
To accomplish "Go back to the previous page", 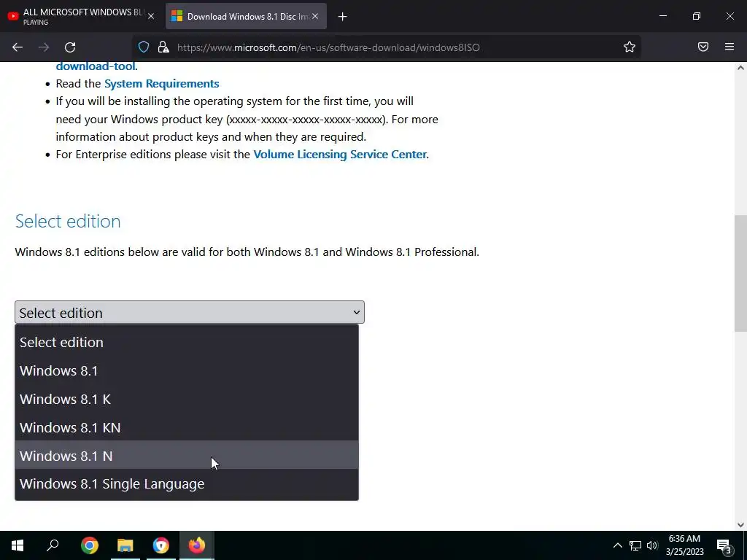I will point(18,47).
